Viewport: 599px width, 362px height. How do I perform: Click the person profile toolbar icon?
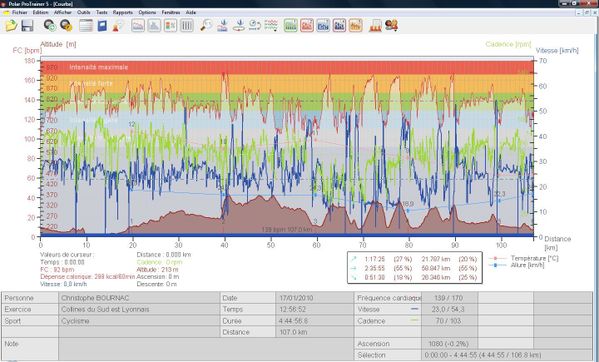click(118, 26)
